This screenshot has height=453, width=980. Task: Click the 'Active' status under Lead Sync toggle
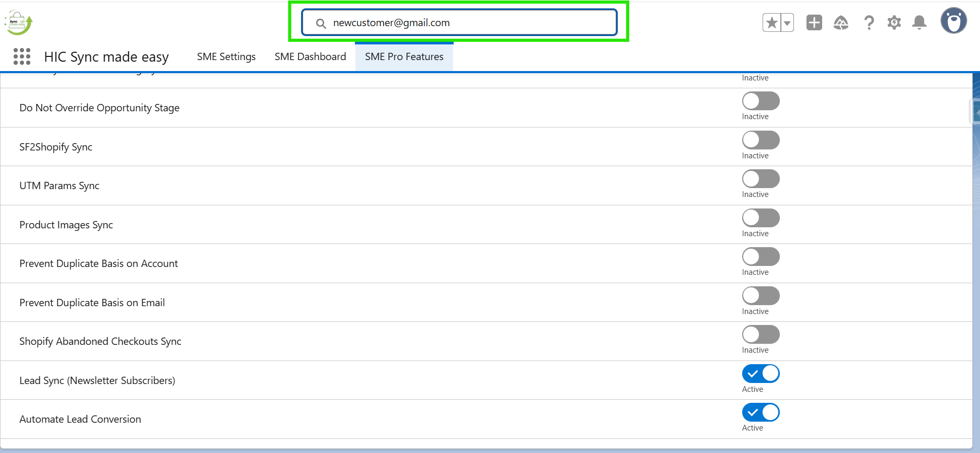click(753, 389)
